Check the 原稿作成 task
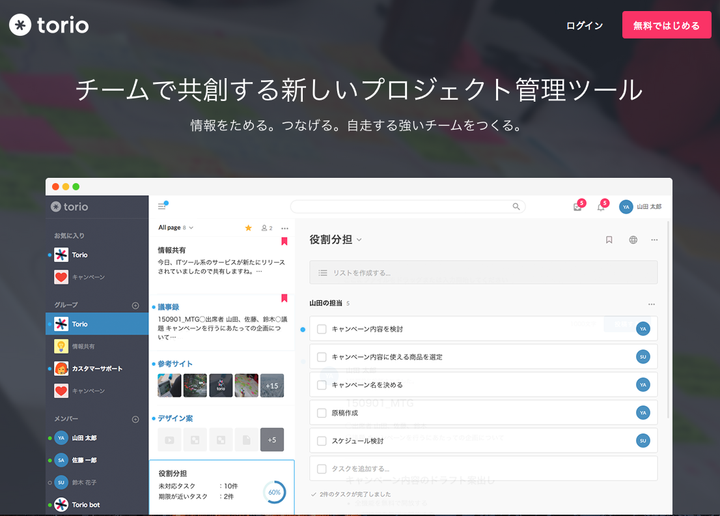This screenshot has width=720, height=516. click(322, 413)
